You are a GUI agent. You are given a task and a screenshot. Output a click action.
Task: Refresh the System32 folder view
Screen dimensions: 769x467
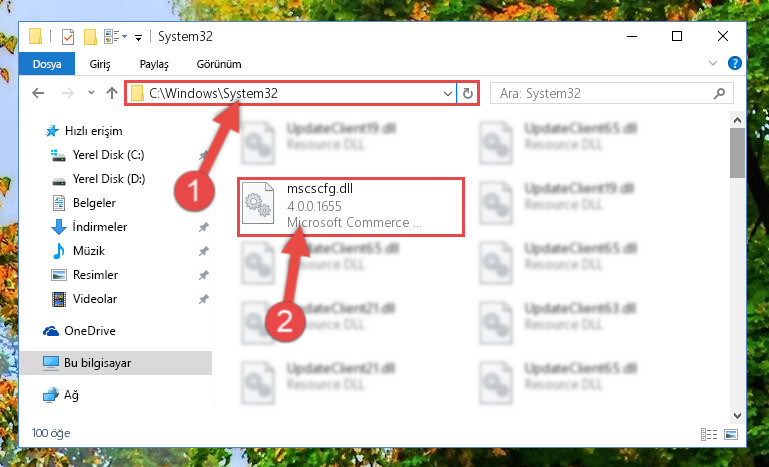pos(468,93)
